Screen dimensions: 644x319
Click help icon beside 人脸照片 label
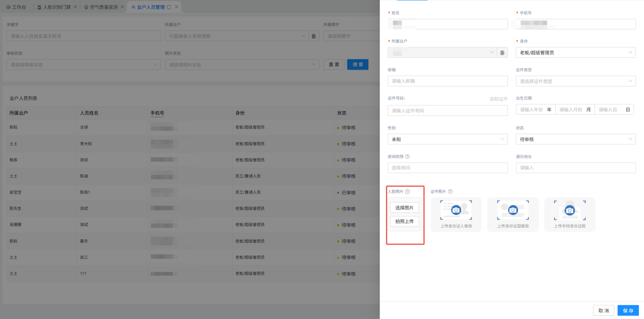click(x=407, y=192)
